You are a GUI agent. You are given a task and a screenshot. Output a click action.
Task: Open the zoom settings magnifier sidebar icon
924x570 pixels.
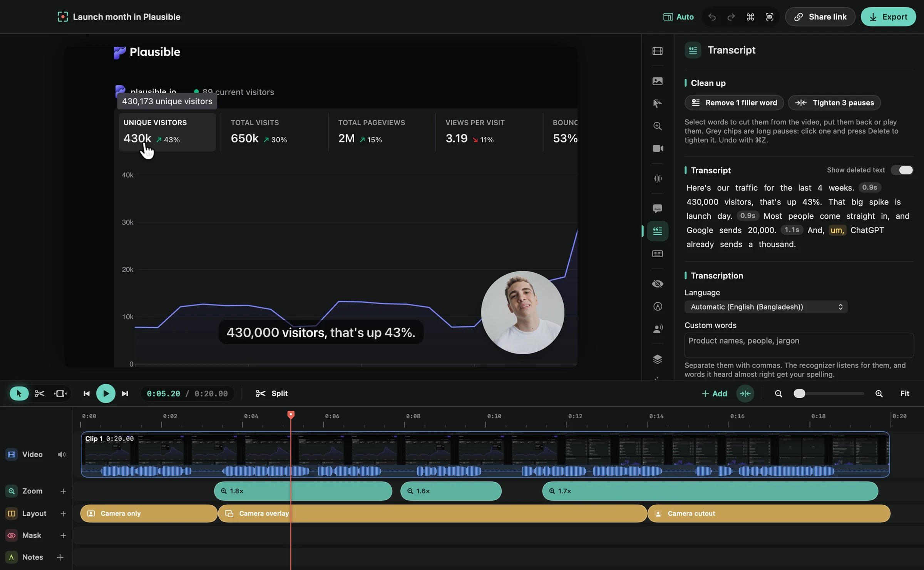tap(658, 126)
